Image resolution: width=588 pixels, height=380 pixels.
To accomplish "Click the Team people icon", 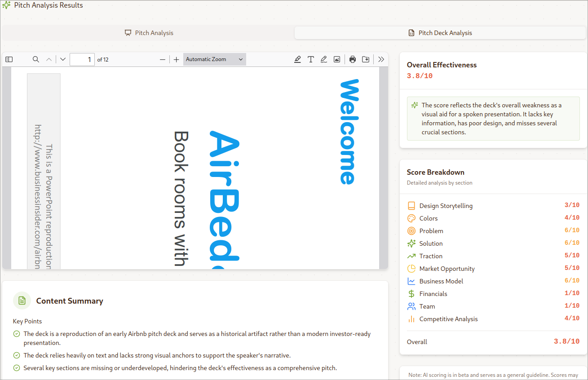I will point(411,306).
